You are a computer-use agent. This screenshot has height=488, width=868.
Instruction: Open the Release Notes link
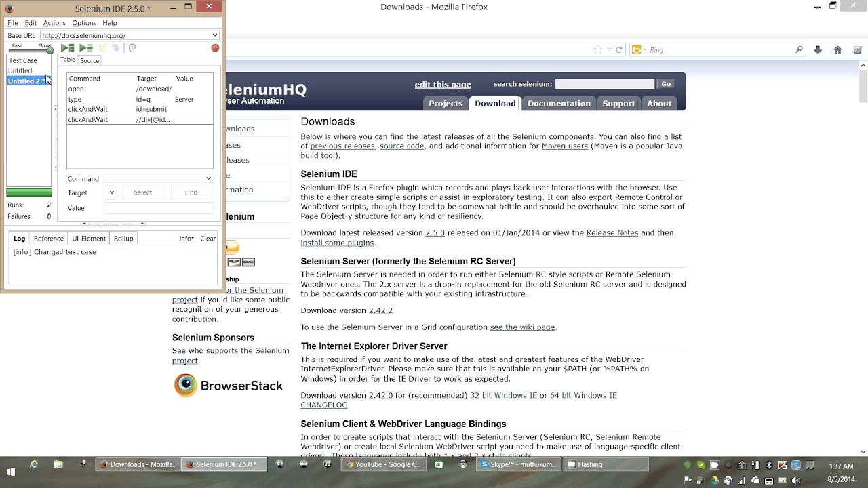(x=612, y=233)
